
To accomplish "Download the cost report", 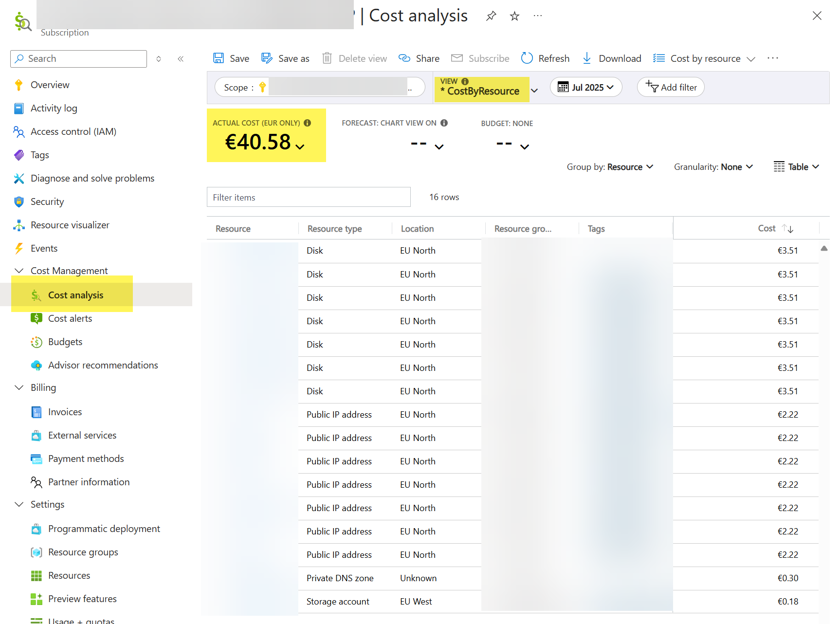I will tap(612, 58).
